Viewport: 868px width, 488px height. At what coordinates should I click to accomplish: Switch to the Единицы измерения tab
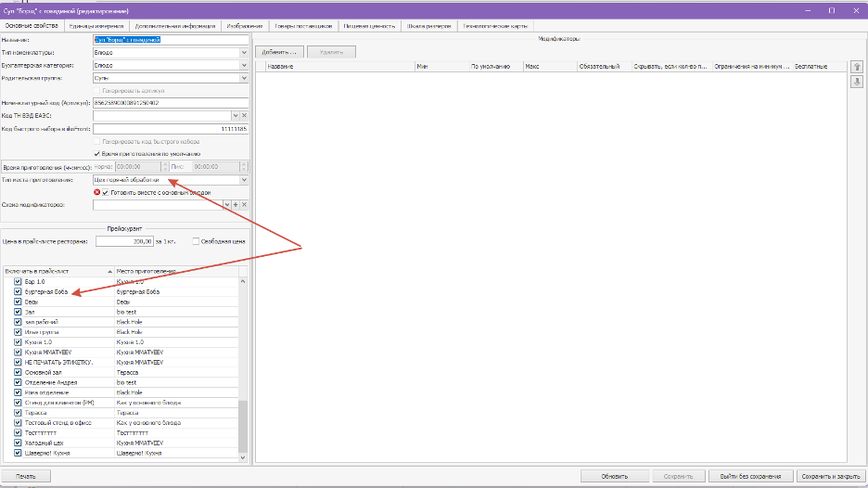97,26
